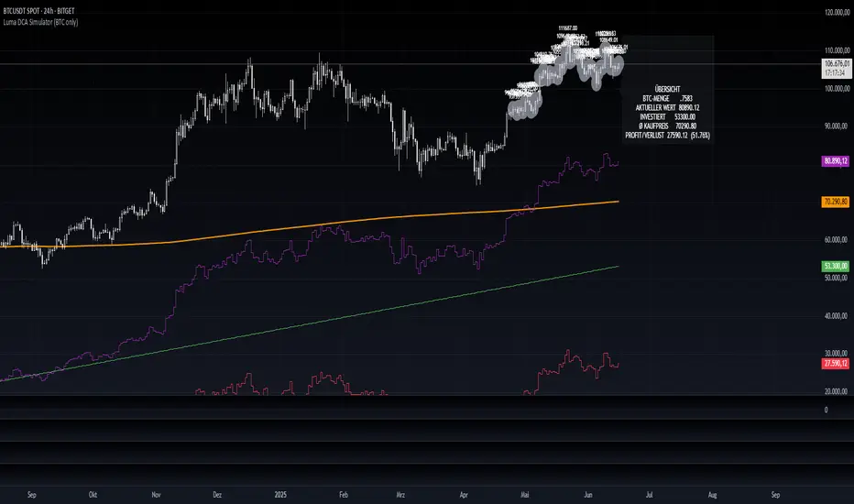Select the red 27.590,12 price tag
This screenshot has width=854, height=504.
(836, 364)
